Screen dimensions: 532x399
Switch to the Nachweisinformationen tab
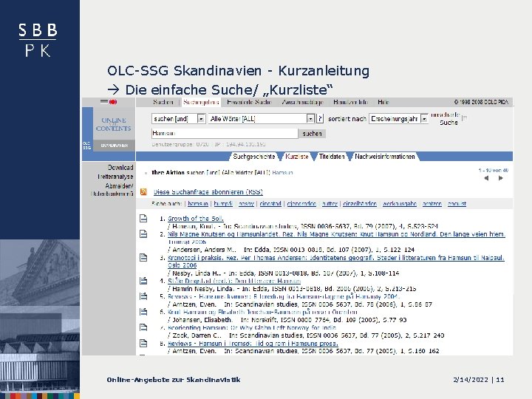385,157
